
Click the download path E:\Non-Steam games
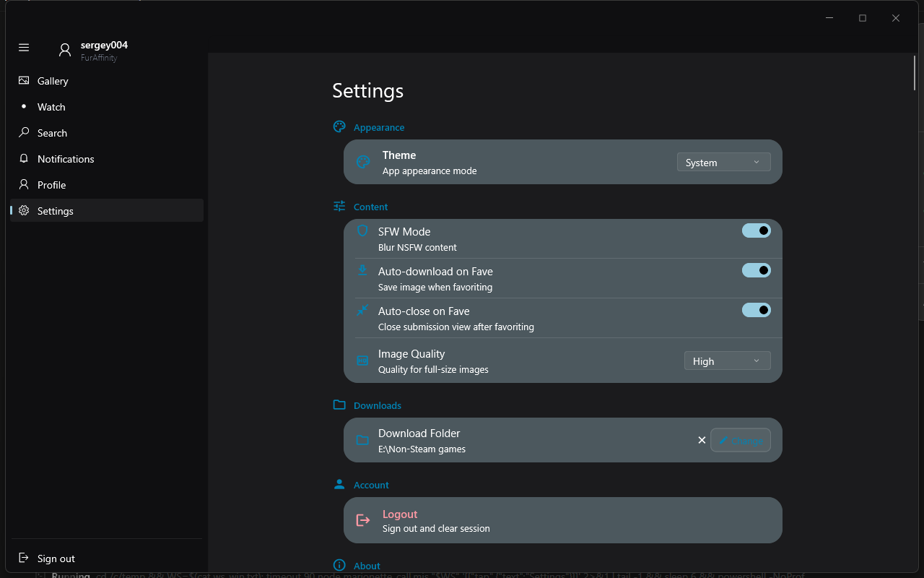click(422, 449)
